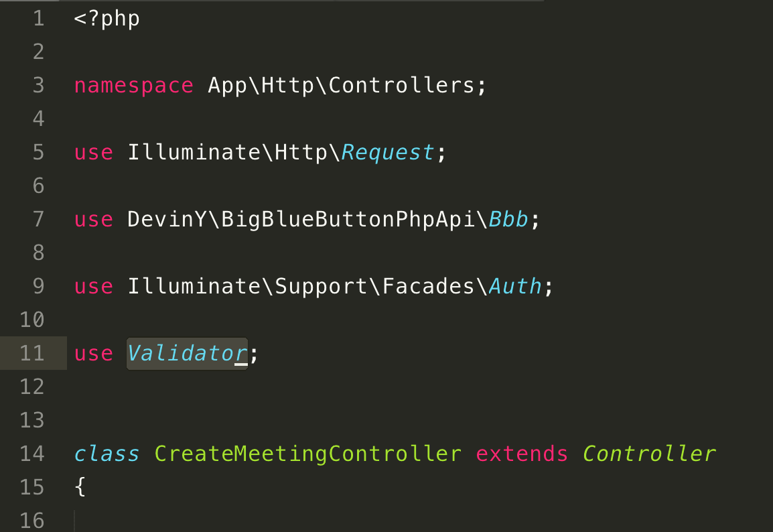Click CreateMeetingController class name

click(x=307, y=454)
